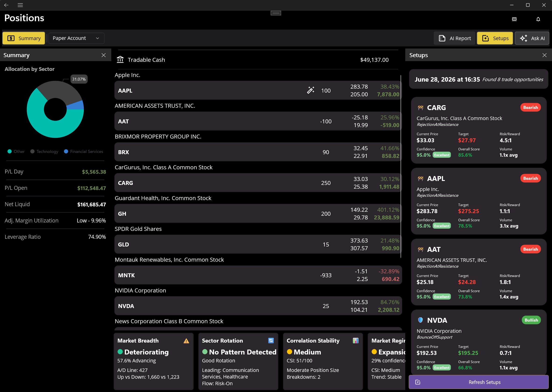Open the Sector Rotation card

click(x=238, y=361)
